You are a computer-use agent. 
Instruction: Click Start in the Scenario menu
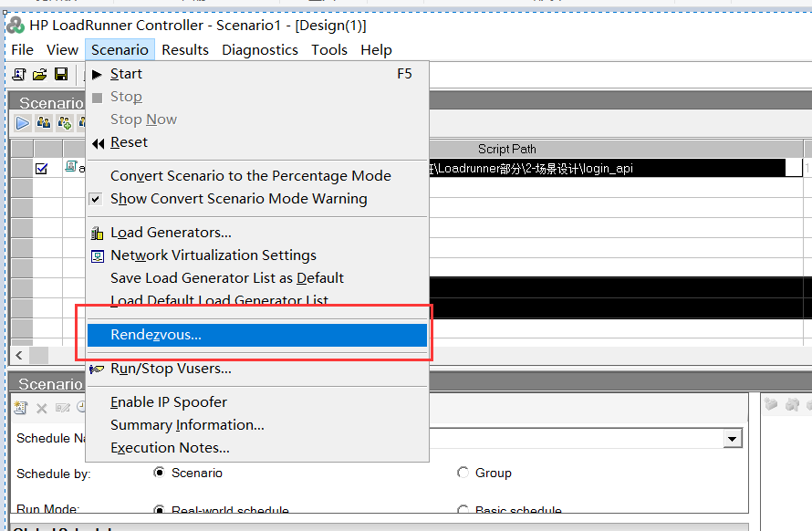click(126, 74)
